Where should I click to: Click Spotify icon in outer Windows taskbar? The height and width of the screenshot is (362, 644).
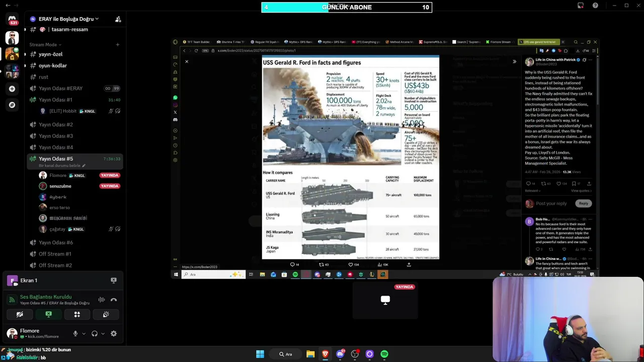pos(384,354)
